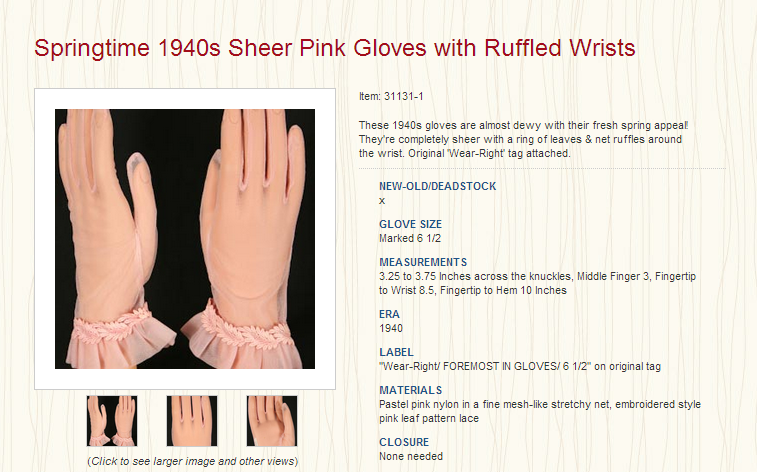
Task: Click the GLOVE SIZE heading
Action: (x=410, y=224)
